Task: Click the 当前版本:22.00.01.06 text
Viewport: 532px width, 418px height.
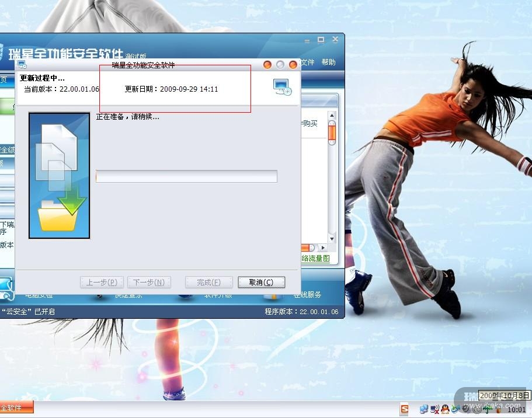Action: [x=61, y=89]
